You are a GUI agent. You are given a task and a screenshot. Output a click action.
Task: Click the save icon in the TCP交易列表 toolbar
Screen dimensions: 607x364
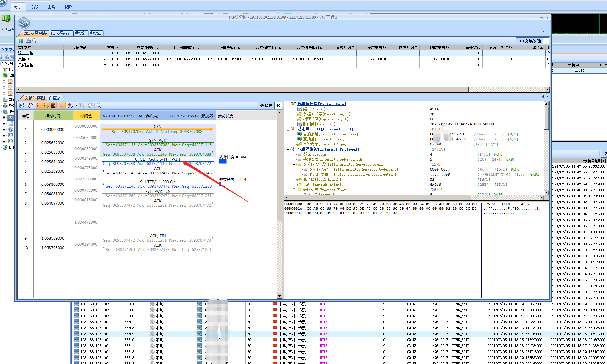pyautogui.click(x=28, y=41)
